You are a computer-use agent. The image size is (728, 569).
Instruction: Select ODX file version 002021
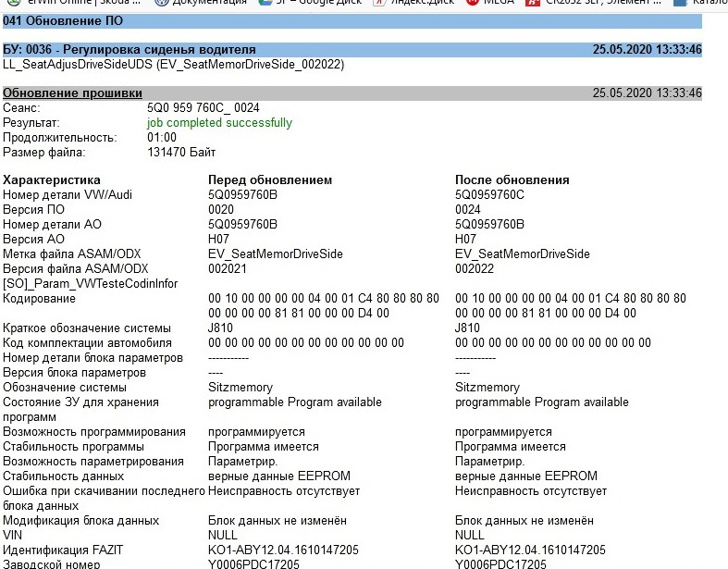pos(228,269)
